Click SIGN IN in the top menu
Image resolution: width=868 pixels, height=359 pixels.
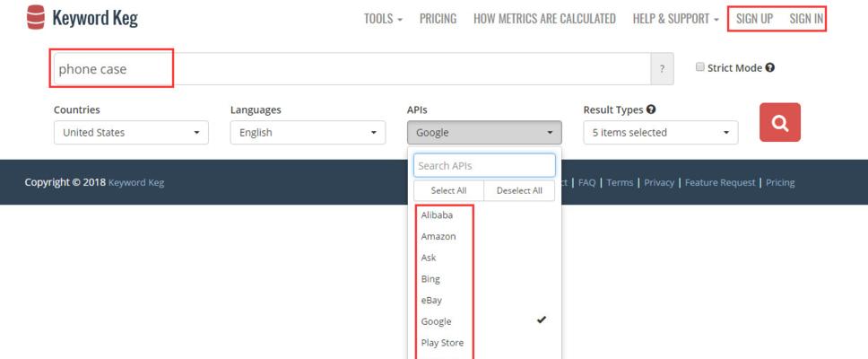(806, 19)
